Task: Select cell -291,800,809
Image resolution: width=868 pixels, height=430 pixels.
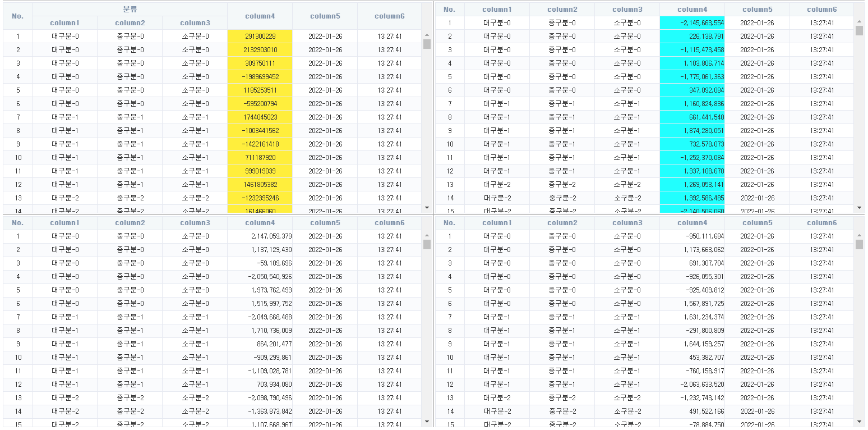Action: tap(692, 331)
